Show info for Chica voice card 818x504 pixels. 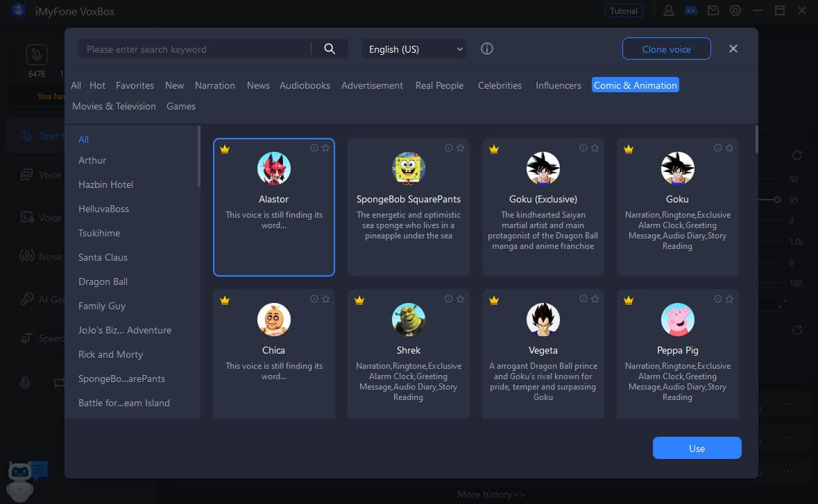[x=314, y=299]
